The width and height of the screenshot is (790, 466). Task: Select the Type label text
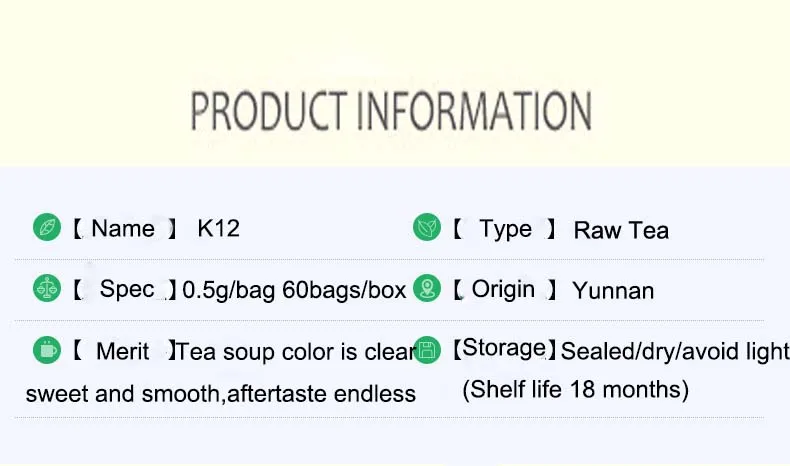(505, 229)
